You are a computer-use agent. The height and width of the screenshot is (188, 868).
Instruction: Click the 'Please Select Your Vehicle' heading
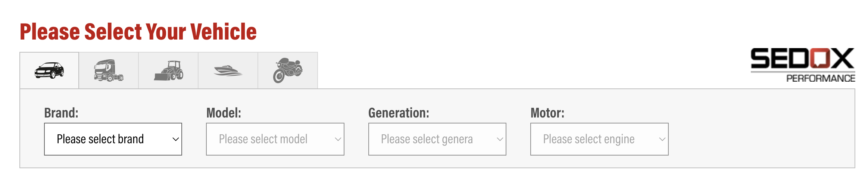[138, 32]
